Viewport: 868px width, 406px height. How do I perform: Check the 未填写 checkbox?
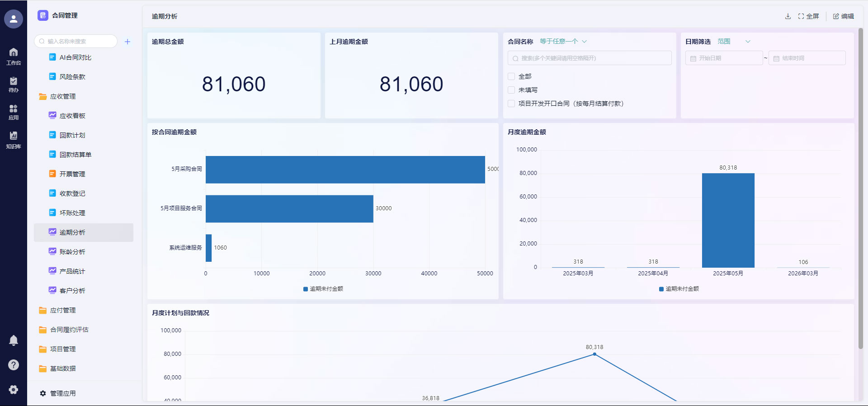tap(511, 90)
